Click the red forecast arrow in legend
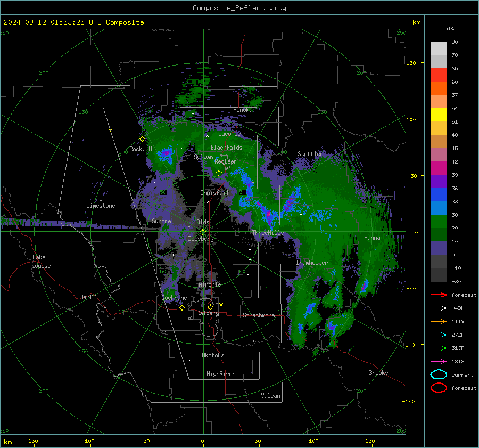This screenshot has height=448, width=479. click(x=439, y=295)
